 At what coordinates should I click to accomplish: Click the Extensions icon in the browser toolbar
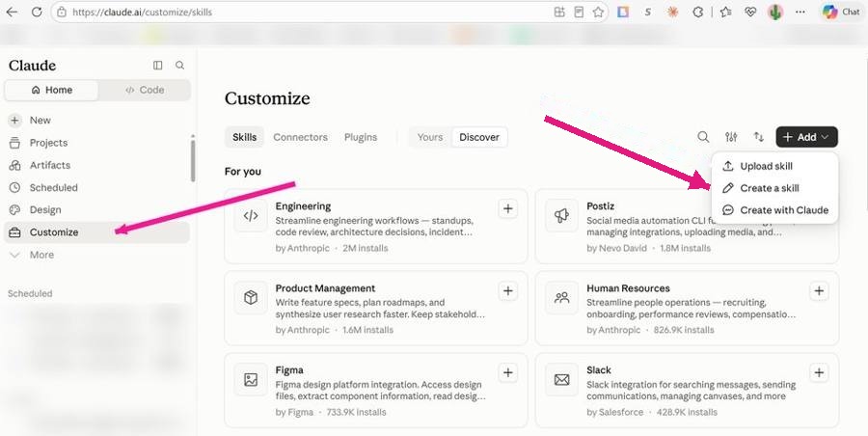tap(698, 12)
